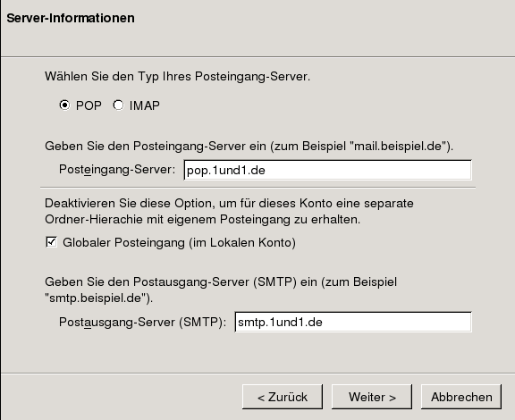This screenshot has width=515, height=420.
Task: Go back with the Zurück button
Action: (x=283, y=397)
